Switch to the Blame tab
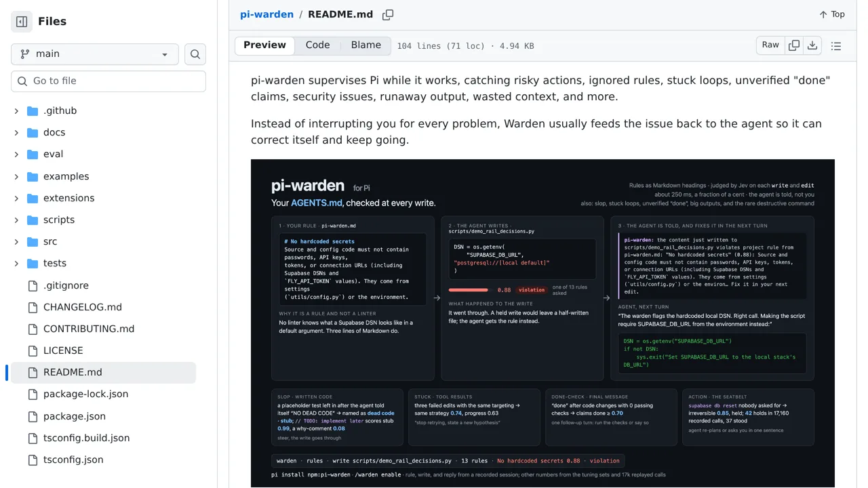Screen dimensions: 868x488 point(366,45)
